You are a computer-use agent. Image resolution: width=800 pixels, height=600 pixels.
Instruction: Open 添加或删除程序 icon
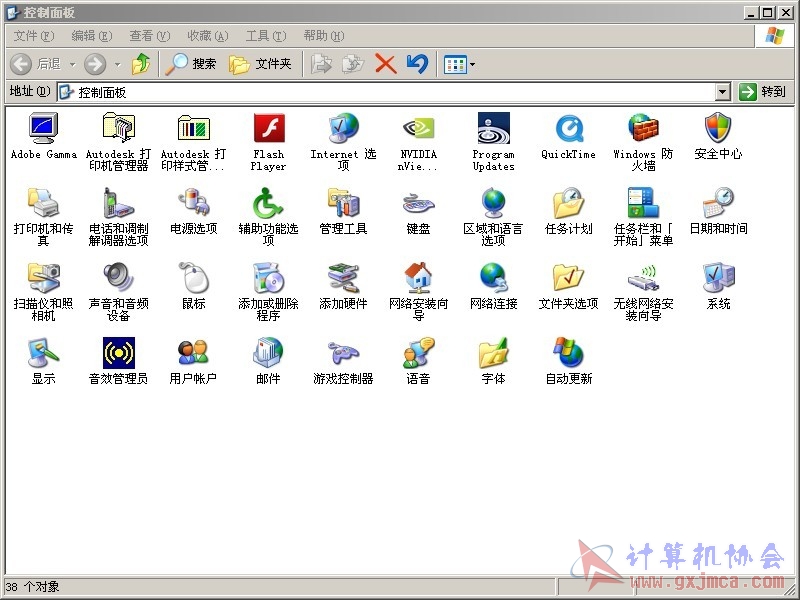coord(268,278)
